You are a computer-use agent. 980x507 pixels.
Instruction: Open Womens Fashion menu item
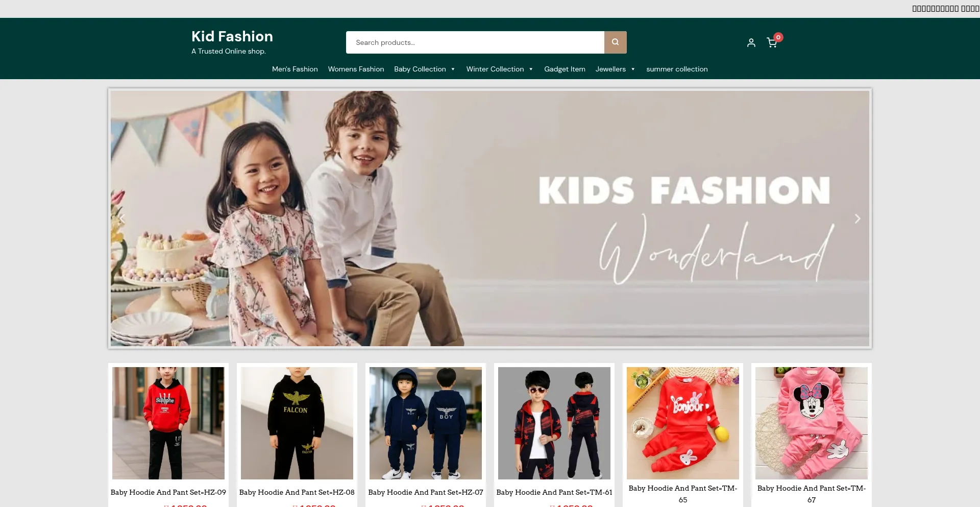click(x=356, y=69)
